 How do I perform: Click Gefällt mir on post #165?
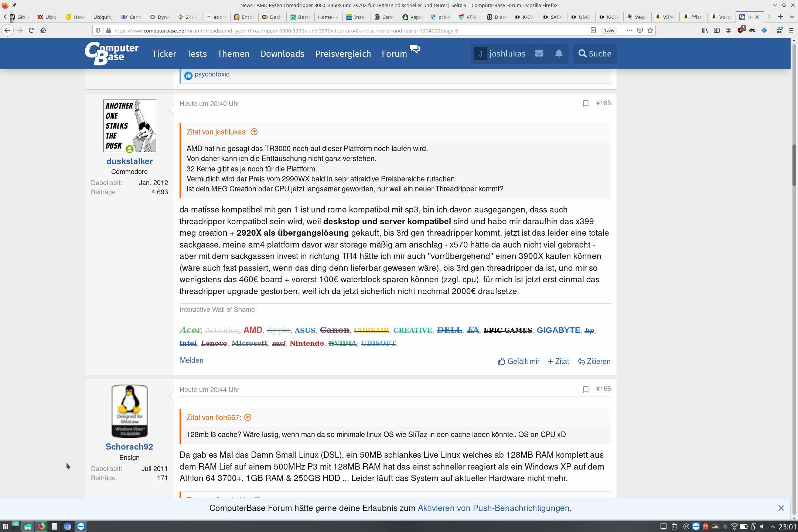[x=519, y=361]
